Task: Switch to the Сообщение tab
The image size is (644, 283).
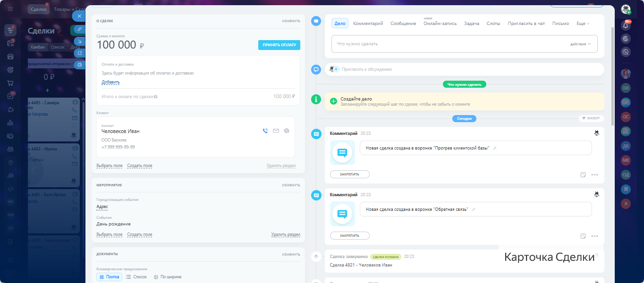Action: coord(403,23)
